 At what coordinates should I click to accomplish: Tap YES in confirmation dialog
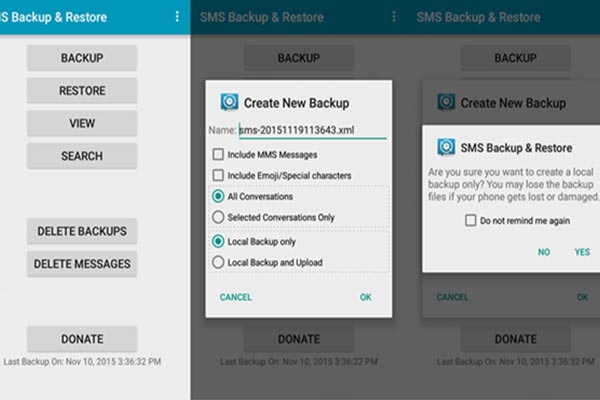[582, 252]
